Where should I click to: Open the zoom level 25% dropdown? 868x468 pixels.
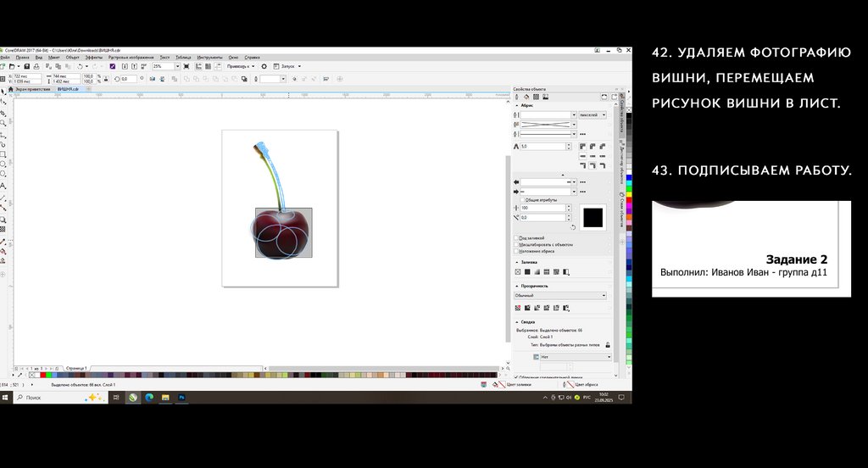click(177, 66)
